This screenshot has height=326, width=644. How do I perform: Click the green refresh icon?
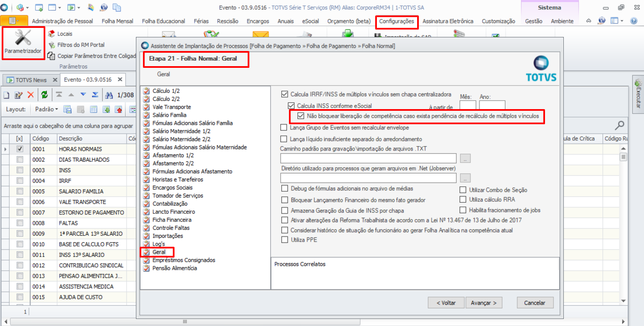tap(44, 95)
